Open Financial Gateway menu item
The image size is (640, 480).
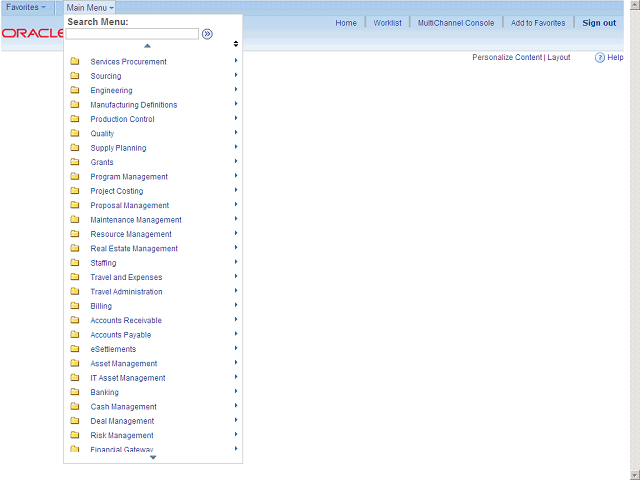point(122,449)
